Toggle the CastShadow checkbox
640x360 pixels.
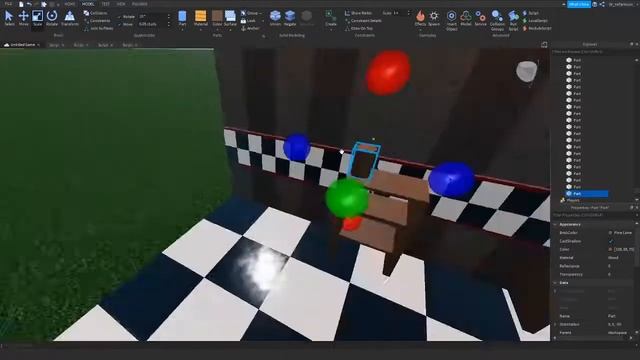click(611, 241)
